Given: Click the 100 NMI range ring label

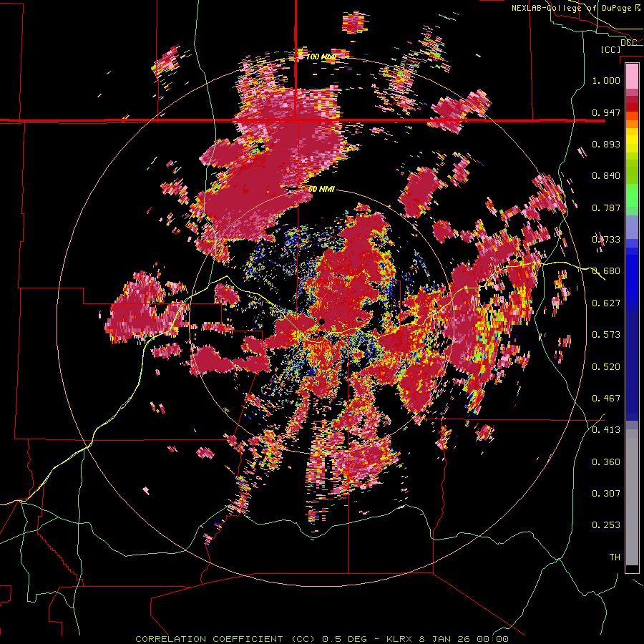Looking at the screenshot, I should [321, 57].
